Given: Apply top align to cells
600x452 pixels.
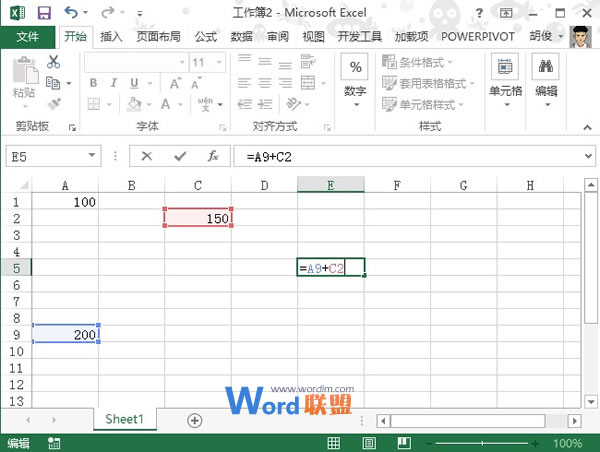Looking at the screenshot, I should pyautogui.click(x=245, y=61).
